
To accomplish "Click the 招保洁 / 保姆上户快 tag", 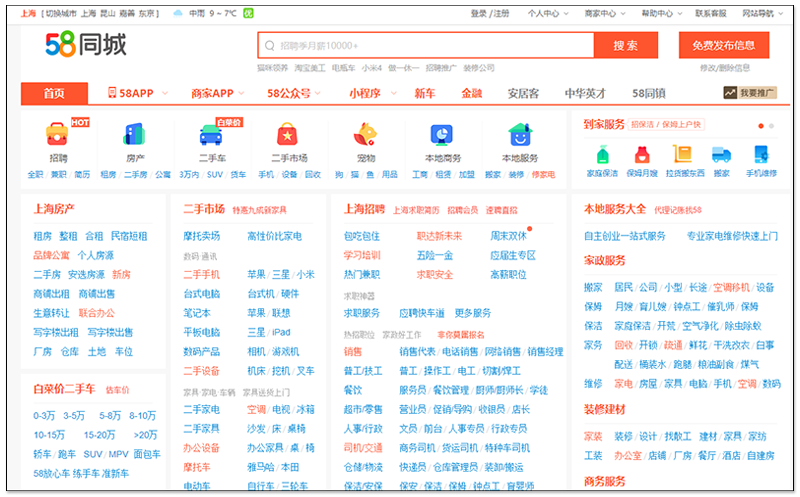I will [665, 125].
